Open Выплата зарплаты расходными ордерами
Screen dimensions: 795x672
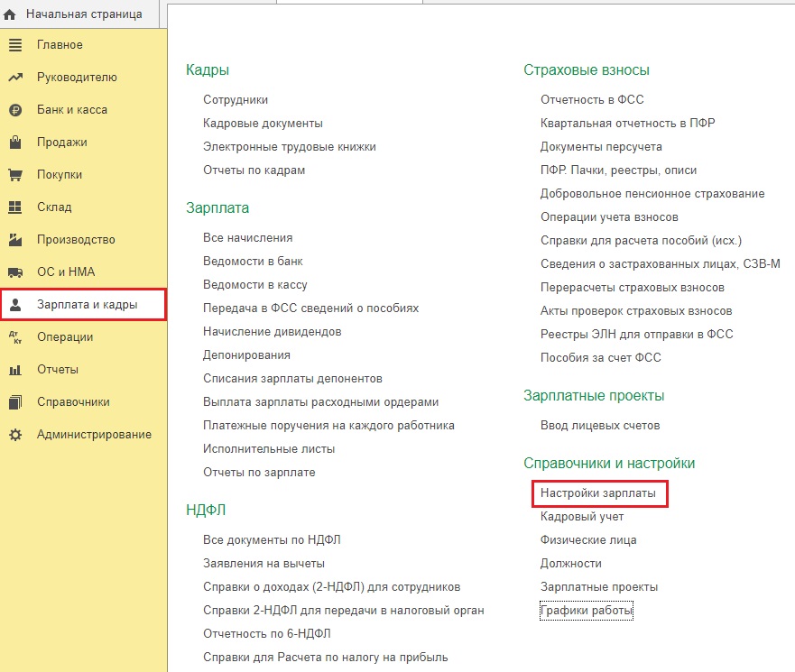click(321, 402)
